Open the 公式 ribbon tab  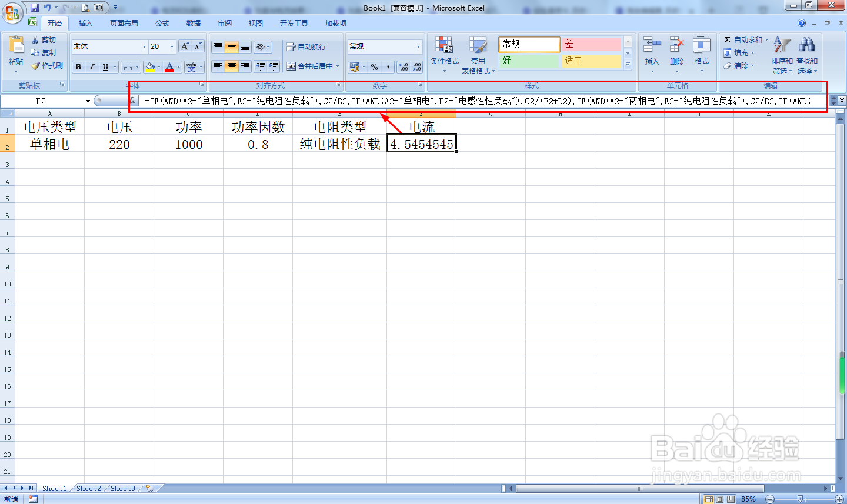click(162, 23)
